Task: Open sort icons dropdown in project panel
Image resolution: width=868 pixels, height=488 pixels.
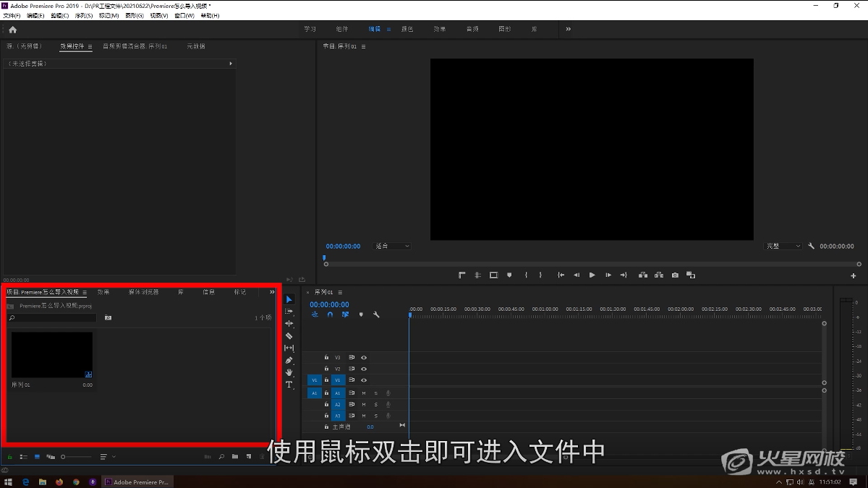Action: (x=108, y=457)
